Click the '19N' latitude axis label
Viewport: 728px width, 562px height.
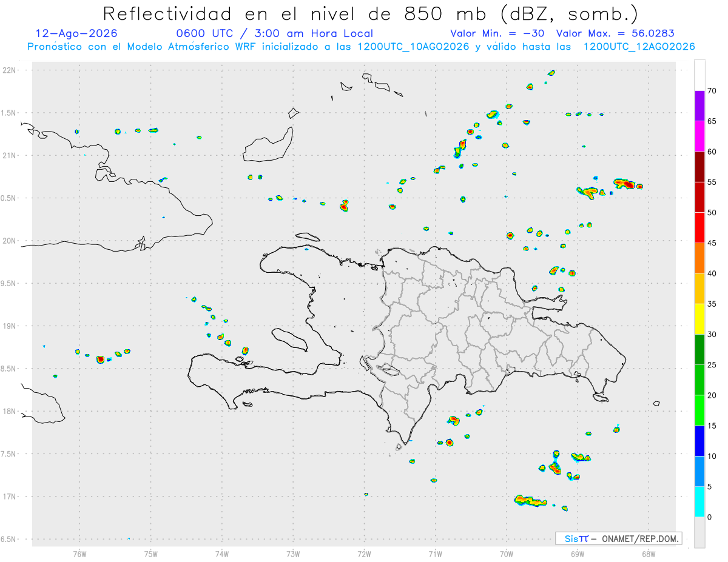[x=10, y=326]
